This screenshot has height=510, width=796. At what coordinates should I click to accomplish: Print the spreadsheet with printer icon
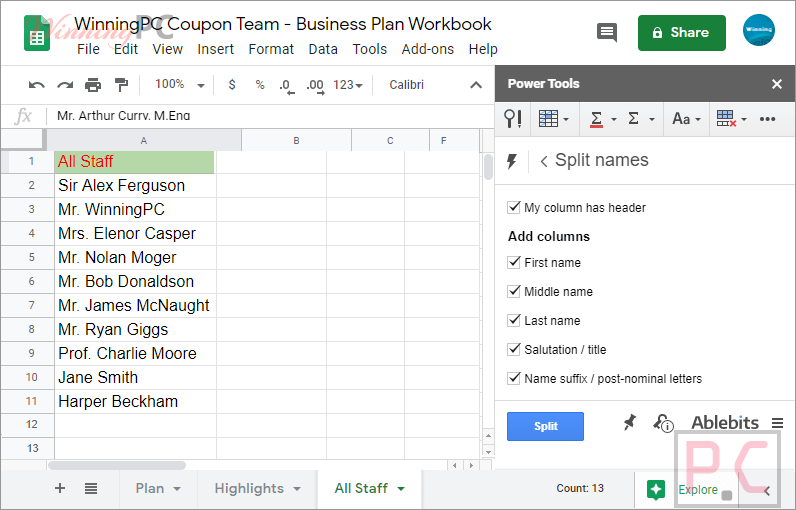pos(93,85)
